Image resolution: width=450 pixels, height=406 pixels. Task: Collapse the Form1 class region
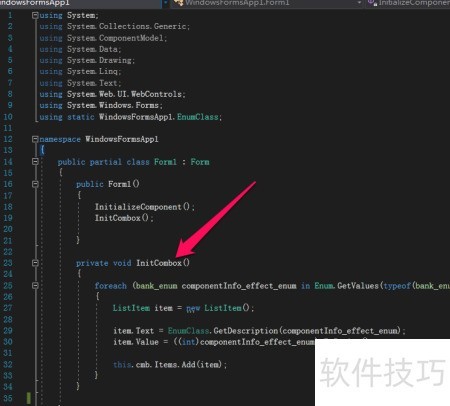tap(35, 162)
